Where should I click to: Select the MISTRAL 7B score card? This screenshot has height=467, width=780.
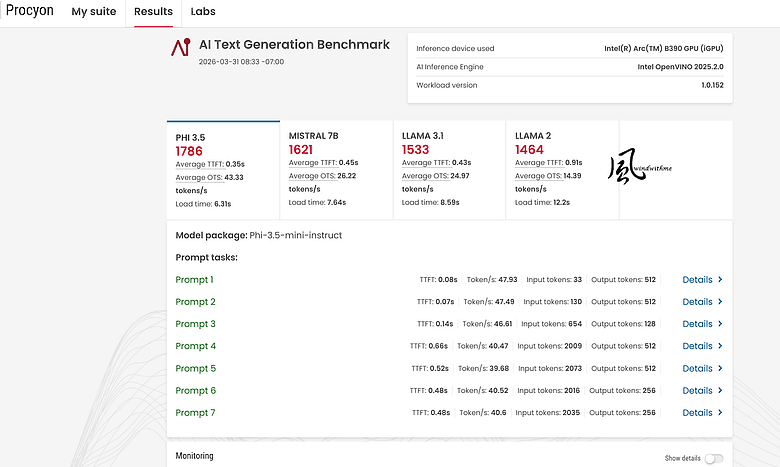tap(336, 170)
